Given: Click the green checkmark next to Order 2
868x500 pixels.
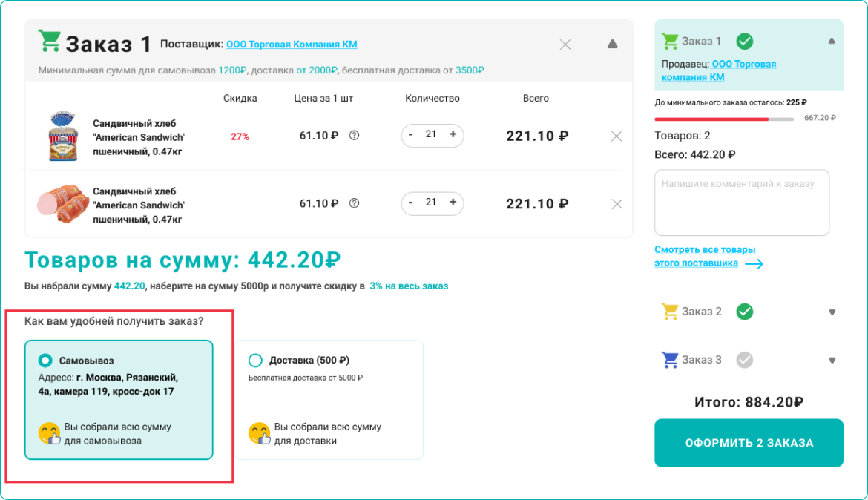Looking at the screenshot, I should (x=745, y=312).
